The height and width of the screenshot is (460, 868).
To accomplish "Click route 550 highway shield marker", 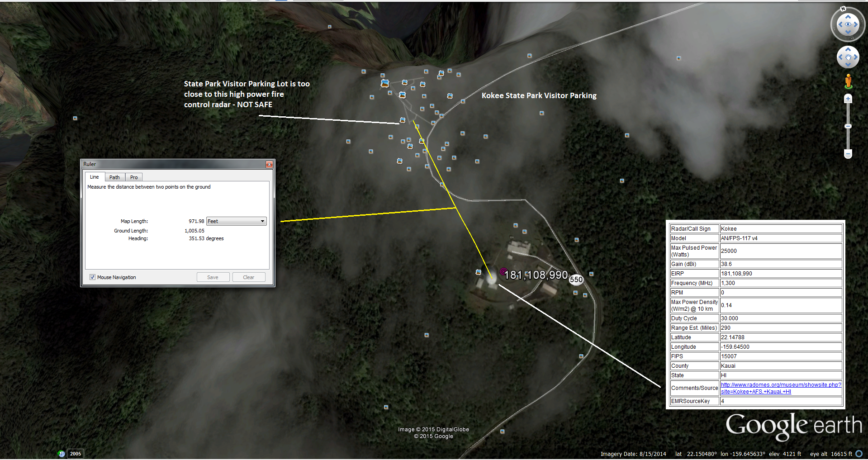I will tap(576, 280).
